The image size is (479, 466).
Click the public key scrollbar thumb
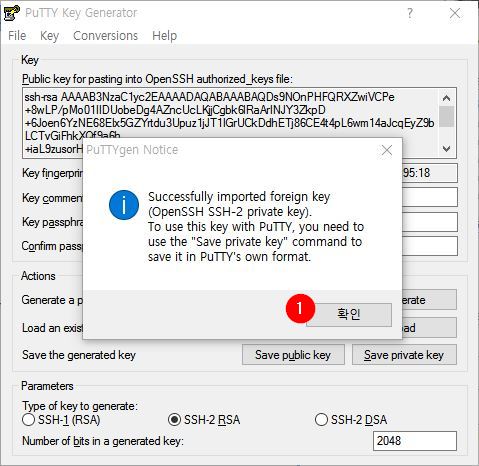click(x=446, y=116)
